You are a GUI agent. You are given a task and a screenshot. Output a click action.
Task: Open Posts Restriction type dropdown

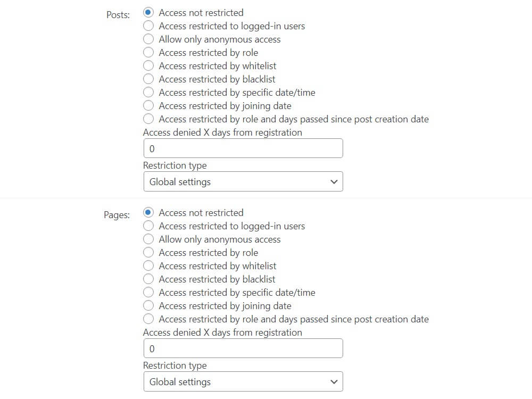(x=243, y=181)
